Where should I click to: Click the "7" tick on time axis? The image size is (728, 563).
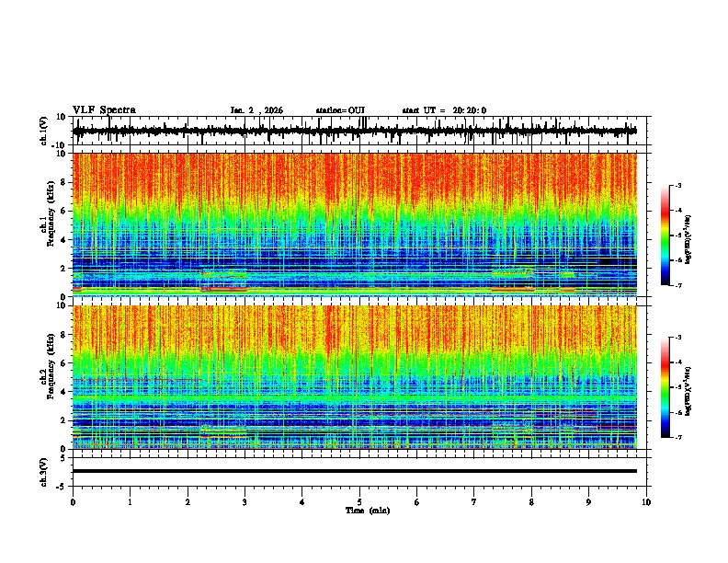tap(474, 502)
